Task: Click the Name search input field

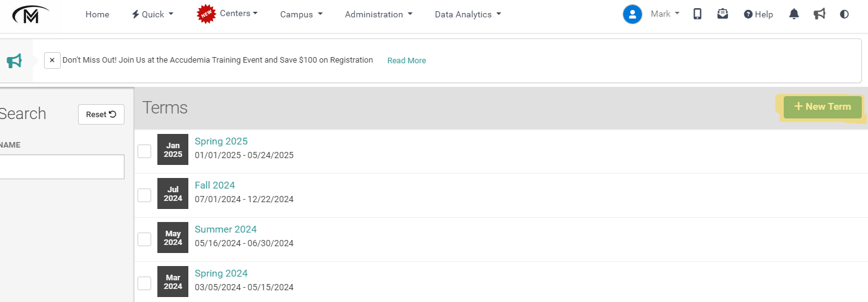Action: 62,167
